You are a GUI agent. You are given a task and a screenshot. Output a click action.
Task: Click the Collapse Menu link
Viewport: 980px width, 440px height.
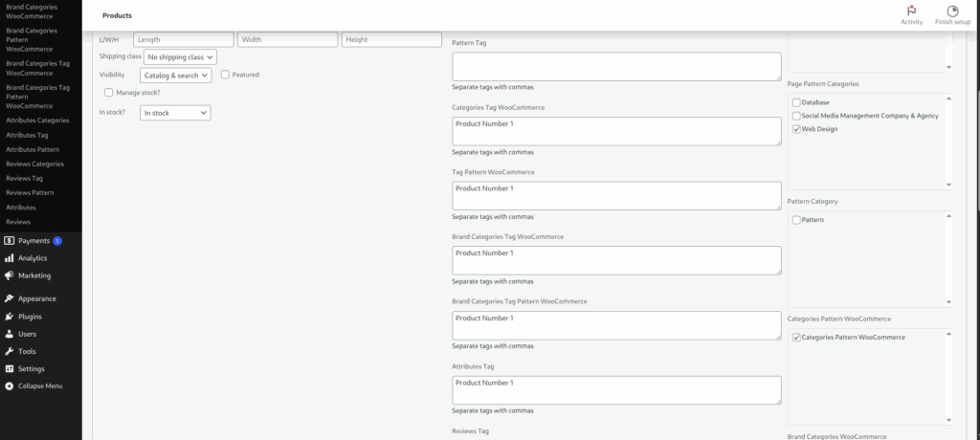[x=40, y=386]
